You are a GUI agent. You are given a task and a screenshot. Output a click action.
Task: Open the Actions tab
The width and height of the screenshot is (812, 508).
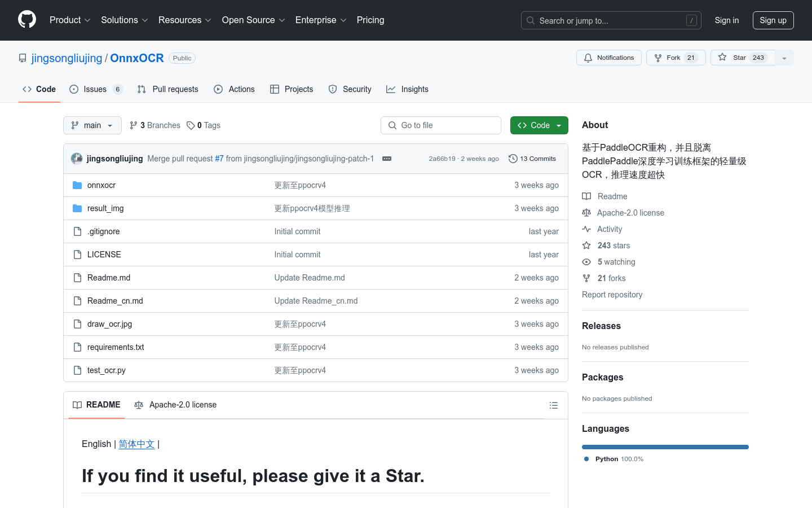click(234, 89)
